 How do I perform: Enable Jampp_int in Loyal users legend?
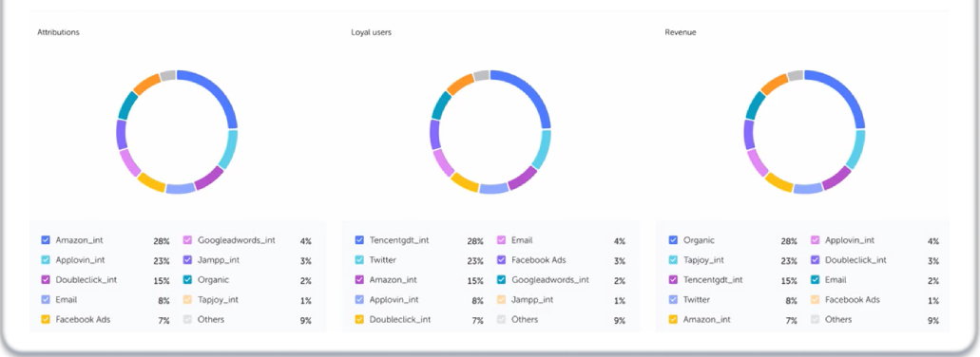501,300
